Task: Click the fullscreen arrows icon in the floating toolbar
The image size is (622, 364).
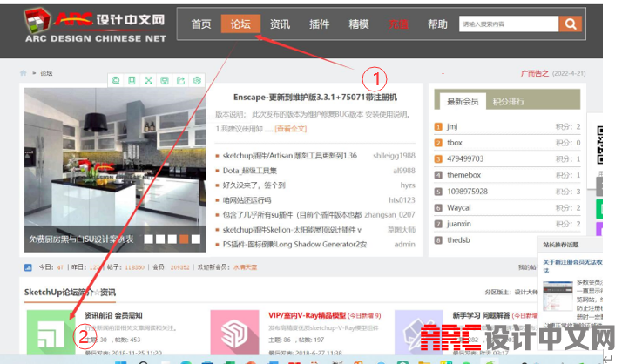Action: point(148,80)
